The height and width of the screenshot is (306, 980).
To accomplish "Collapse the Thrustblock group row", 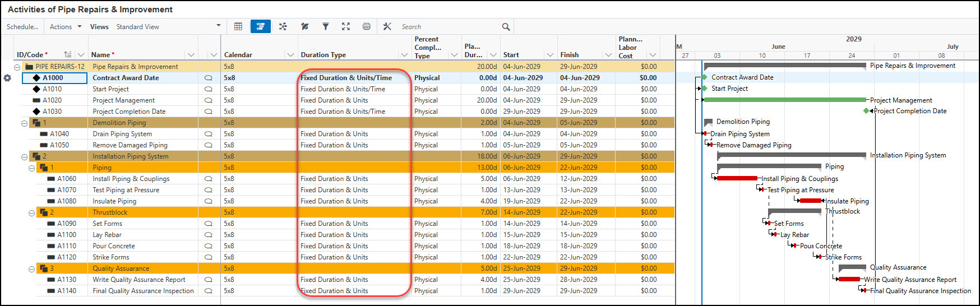I will pyautogui.click(x=31, y=212).
